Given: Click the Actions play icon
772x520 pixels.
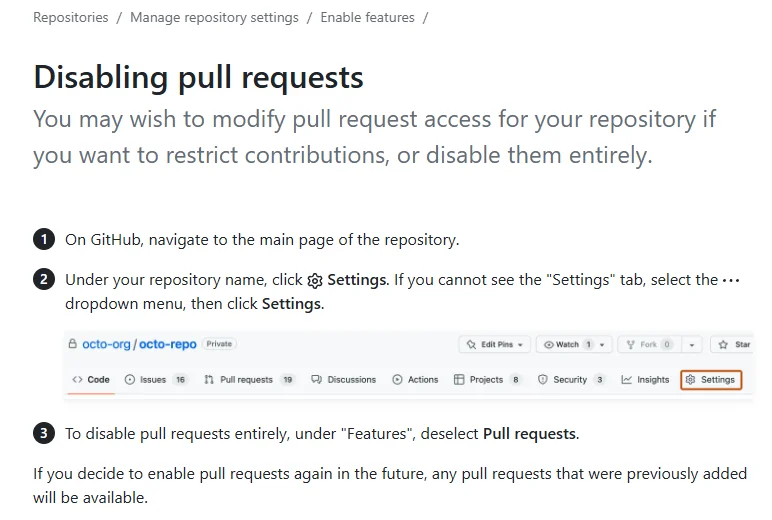Looking at the screenshot, I should (397, 380).
